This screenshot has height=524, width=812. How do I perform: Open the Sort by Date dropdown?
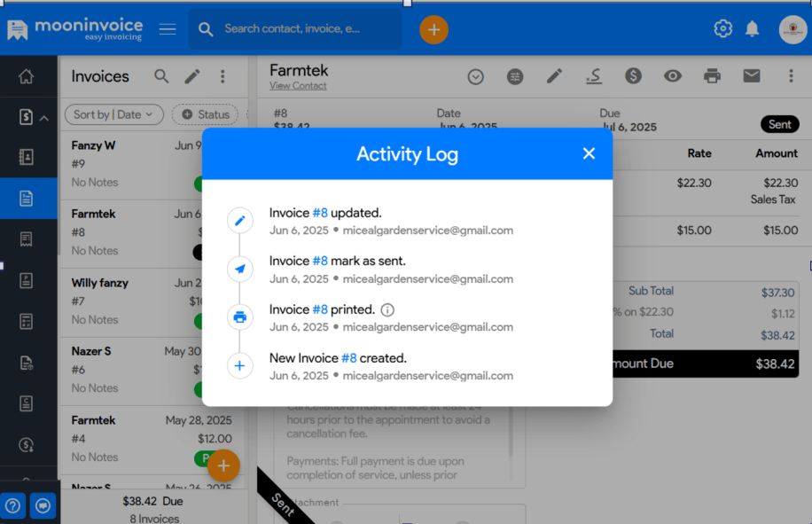pyautogui.click(x=114, y=114)
